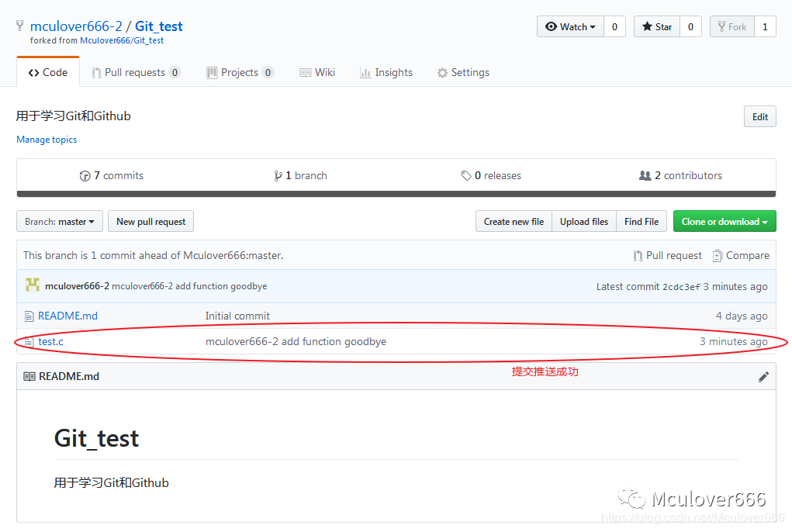Screen dimensions: 792x532
Task: Click the mculover666-2 avatar thumbnail
Action: pyautogui.click(x=33, y=285)
